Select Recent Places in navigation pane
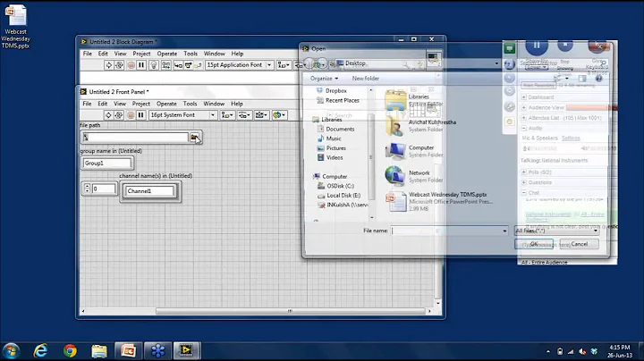The width and height of the screenshot is (644, 361). (338, 100)
